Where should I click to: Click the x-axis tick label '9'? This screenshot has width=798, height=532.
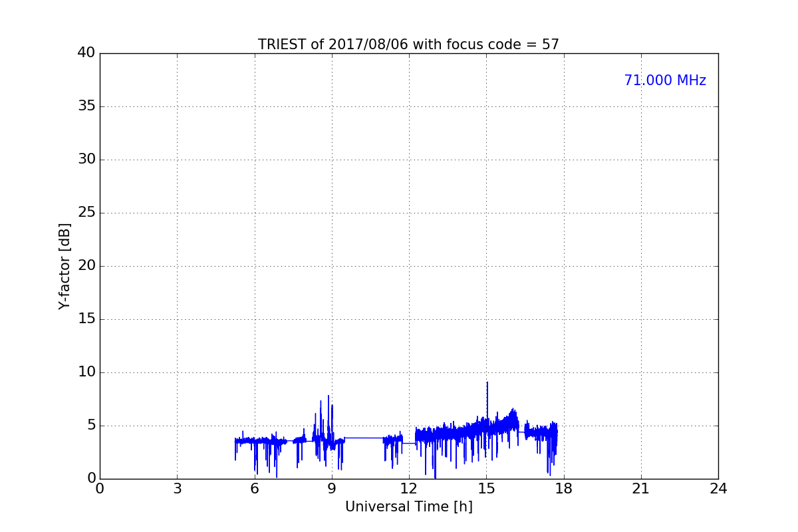pyautogui.click(x=331, y=489)
